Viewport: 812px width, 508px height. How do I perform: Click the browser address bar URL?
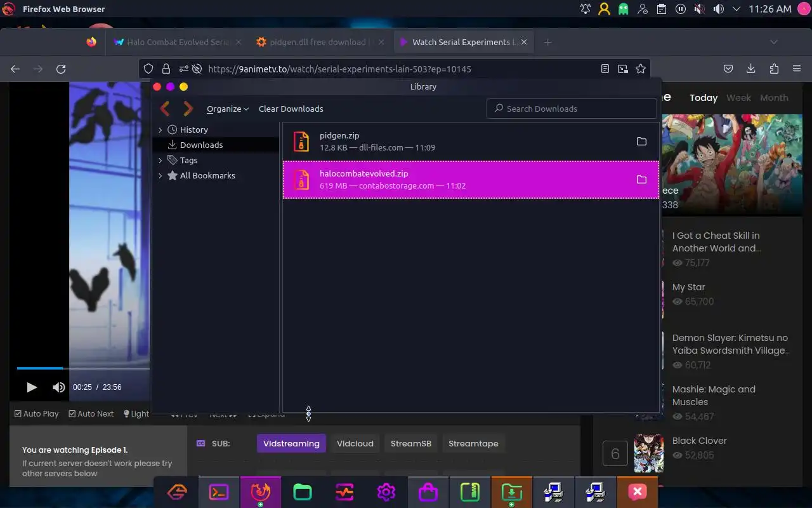pos(339,69)
